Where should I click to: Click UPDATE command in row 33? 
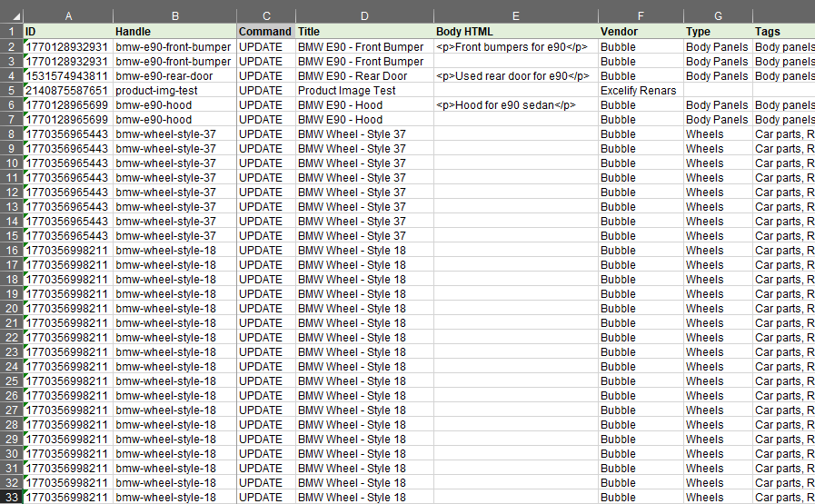tap(266, 498)
